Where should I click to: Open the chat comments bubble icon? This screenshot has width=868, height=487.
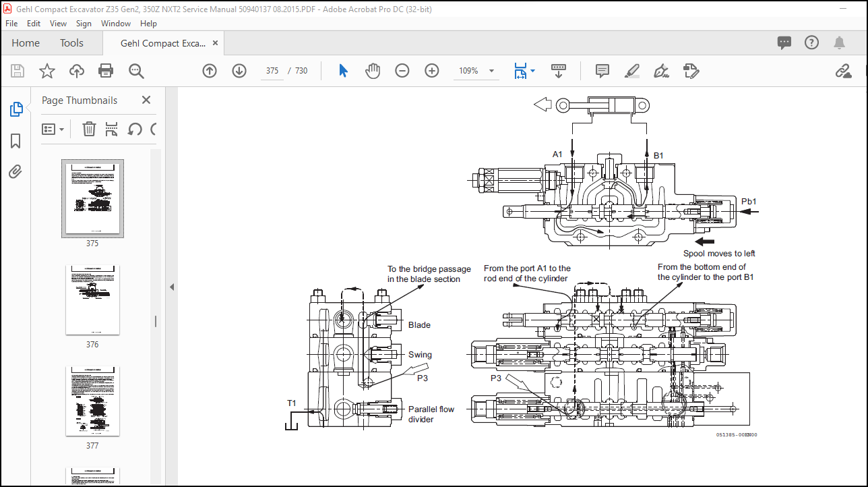pyautogui.click(x=784, y=42)
